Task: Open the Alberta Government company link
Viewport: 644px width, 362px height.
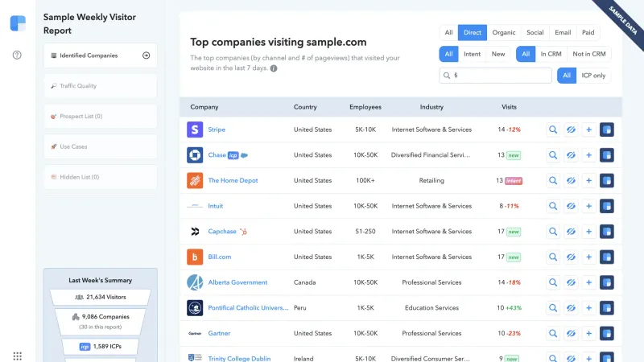Action: [x=237, y=282]
